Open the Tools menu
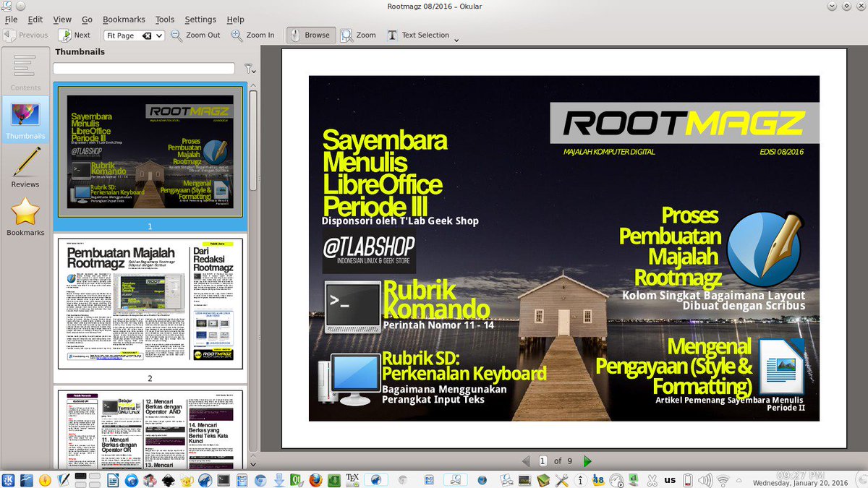 click(165, 20)
